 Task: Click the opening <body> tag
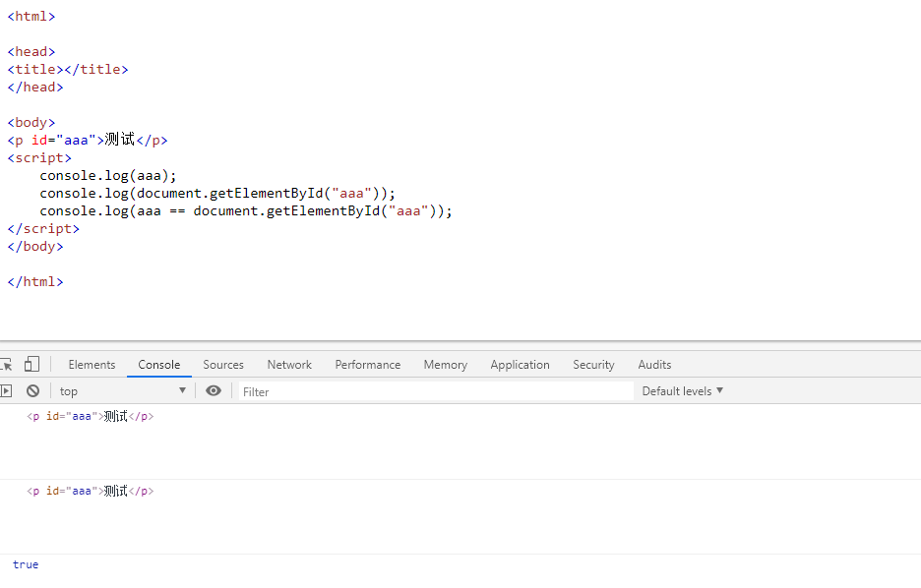click(x=31, y=122)
